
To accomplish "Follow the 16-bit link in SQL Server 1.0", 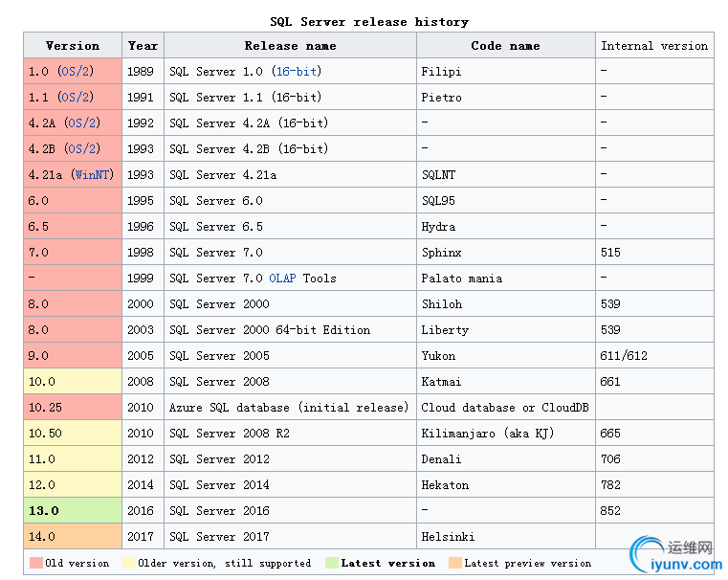I will tap(297, 71).
